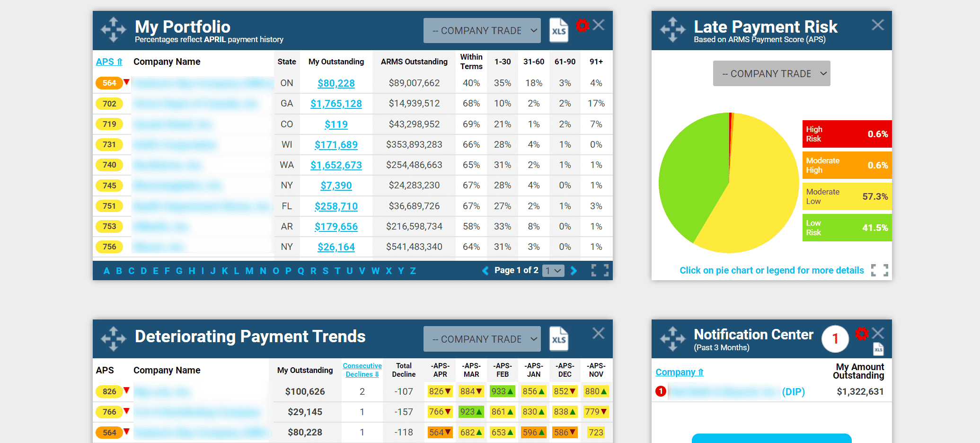Open Notification Center settings gear
This screenshot has width=980, height=443.
click(862, 334)
